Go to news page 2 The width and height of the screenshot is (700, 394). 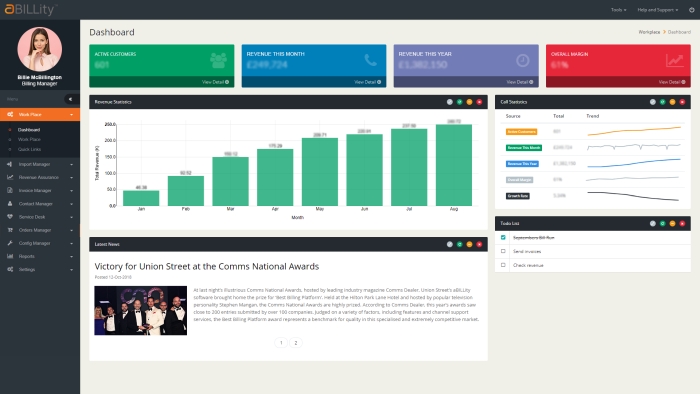(x=296, y=343)
